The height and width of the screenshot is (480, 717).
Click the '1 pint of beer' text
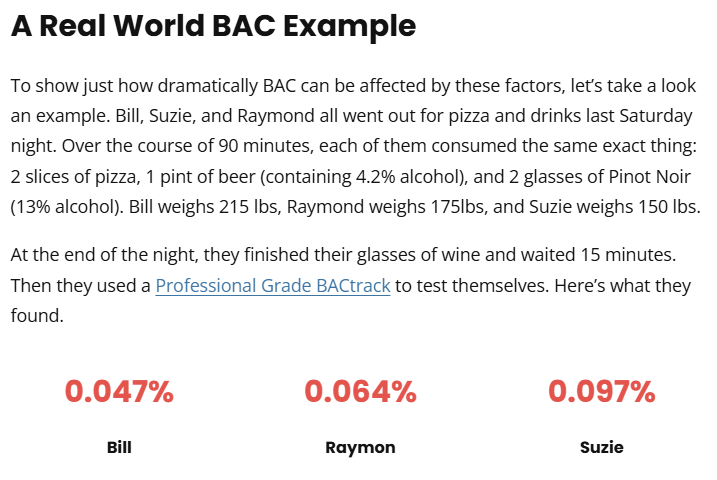(x=200, y=176)
